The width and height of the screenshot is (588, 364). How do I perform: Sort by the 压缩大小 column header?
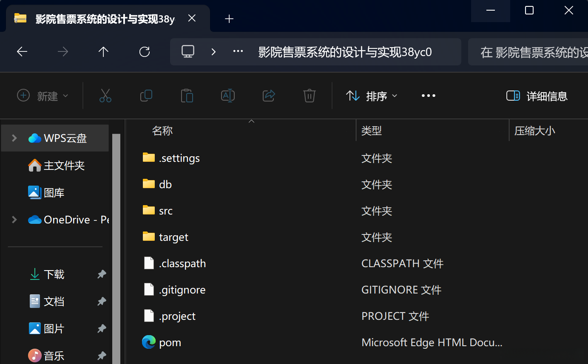point(535,131)
